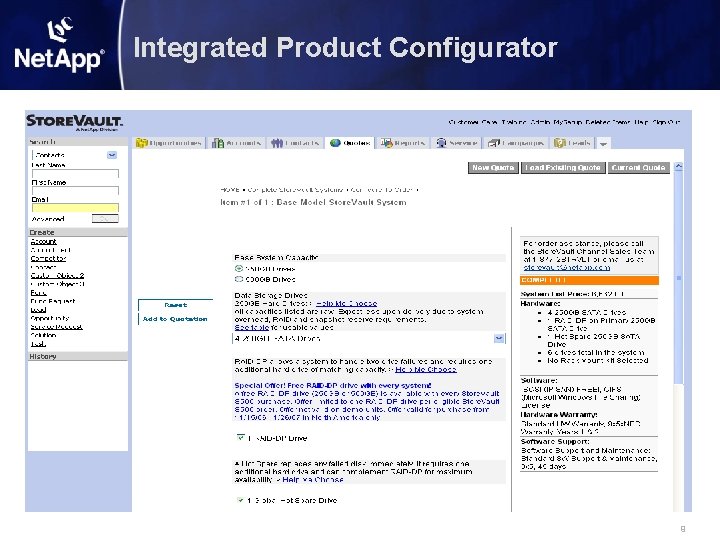Click the Customer Care link
720x540 pixels.
point(472,122)
